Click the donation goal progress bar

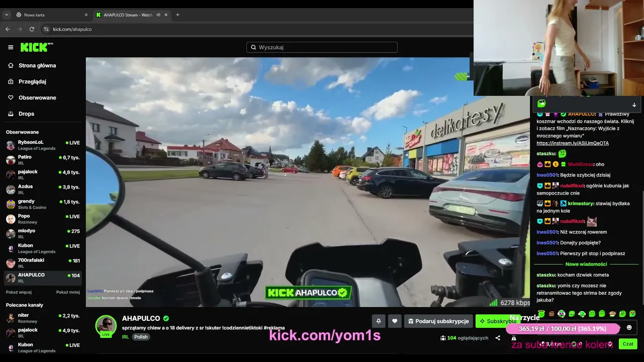tap(562, 329)
